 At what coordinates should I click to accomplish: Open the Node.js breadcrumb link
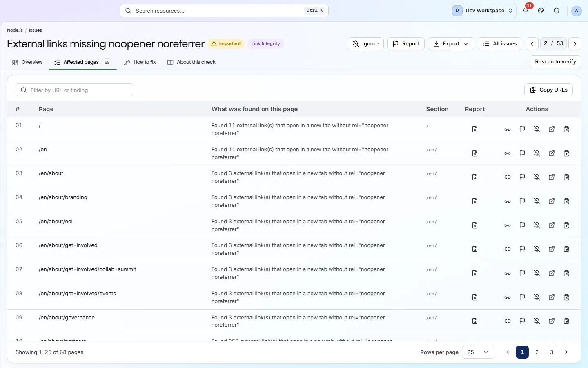(x=15, y=30)
